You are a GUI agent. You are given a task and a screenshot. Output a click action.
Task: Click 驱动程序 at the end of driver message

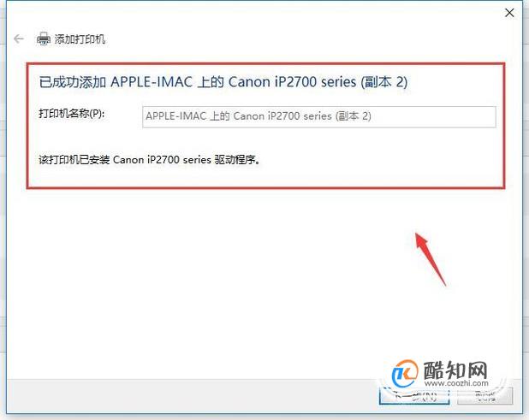(x=235, y=159)
